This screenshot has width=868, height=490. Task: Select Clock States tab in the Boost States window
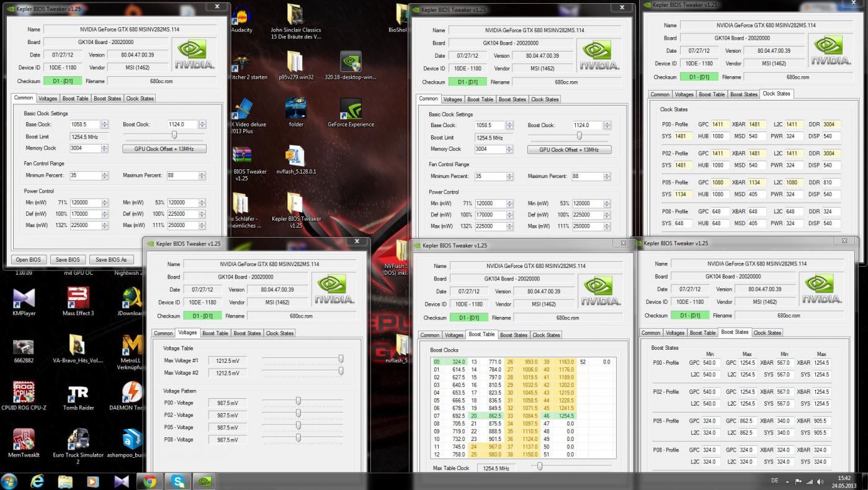coord(767,332)
